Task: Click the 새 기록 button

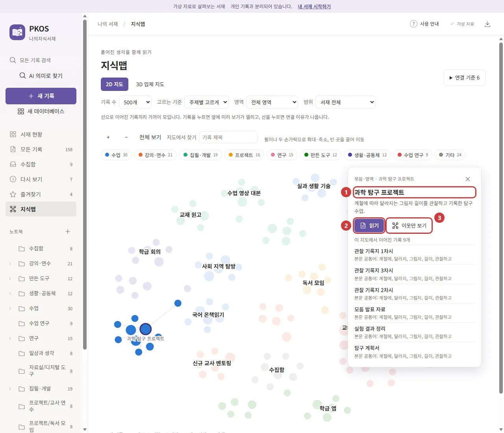Action: click(x=41, y=96)
